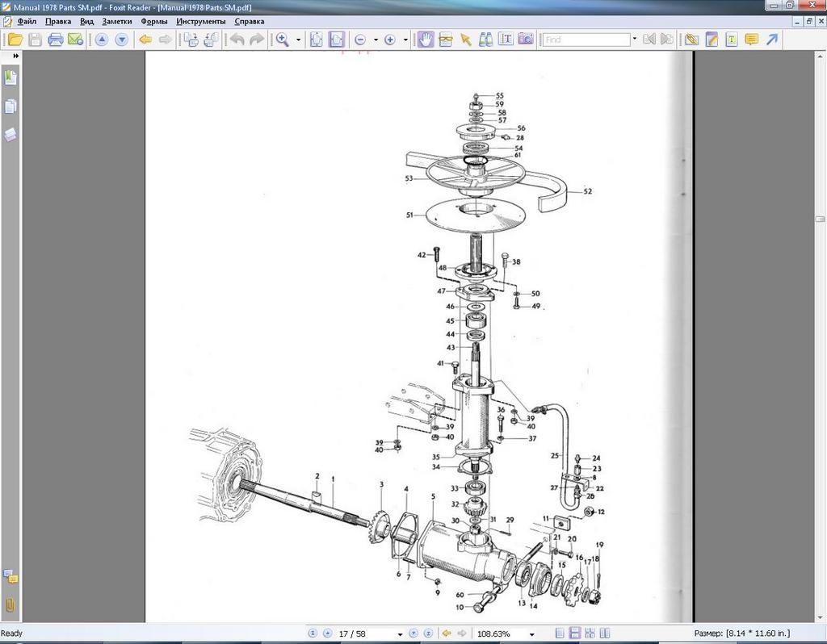Open the attachments paperclip panel
The image size is (827, 644).
pos(11,604)
